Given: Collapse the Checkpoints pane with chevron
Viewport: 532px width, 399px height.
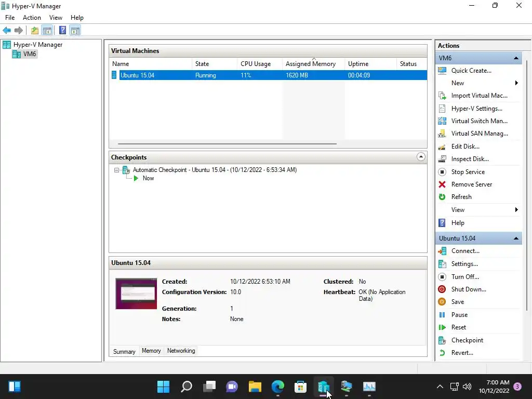Looking at the screenshot, I should [x=421, y=157].
